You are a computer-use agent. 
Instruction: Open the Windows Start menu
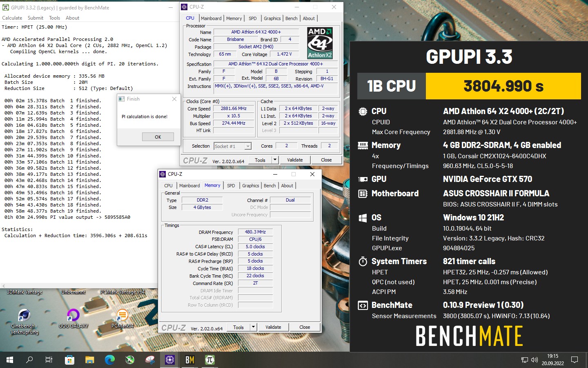pyautogui.click(x=10, y=360)
